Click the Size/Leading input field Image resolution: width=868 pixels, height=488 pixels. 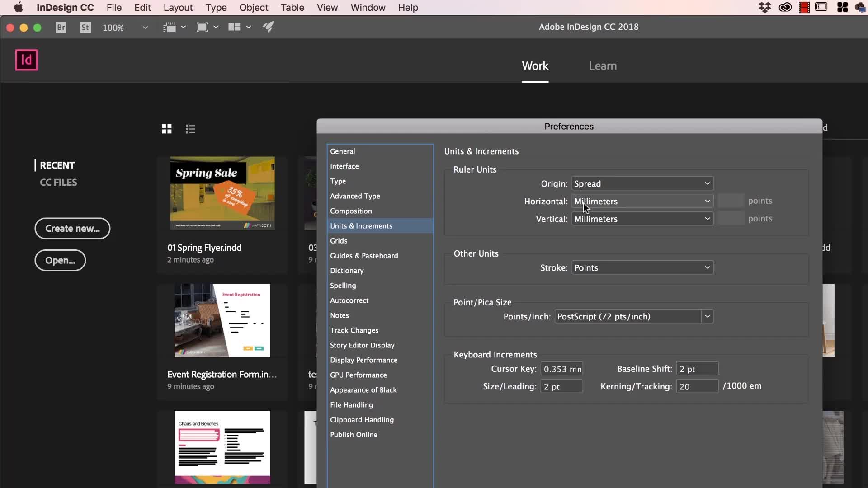[x=561, y=386]
